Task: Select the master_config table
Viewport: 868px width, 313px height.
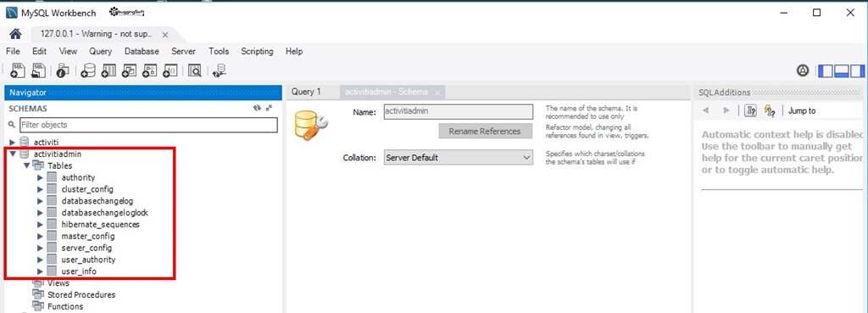Action: tap(88, 236)
